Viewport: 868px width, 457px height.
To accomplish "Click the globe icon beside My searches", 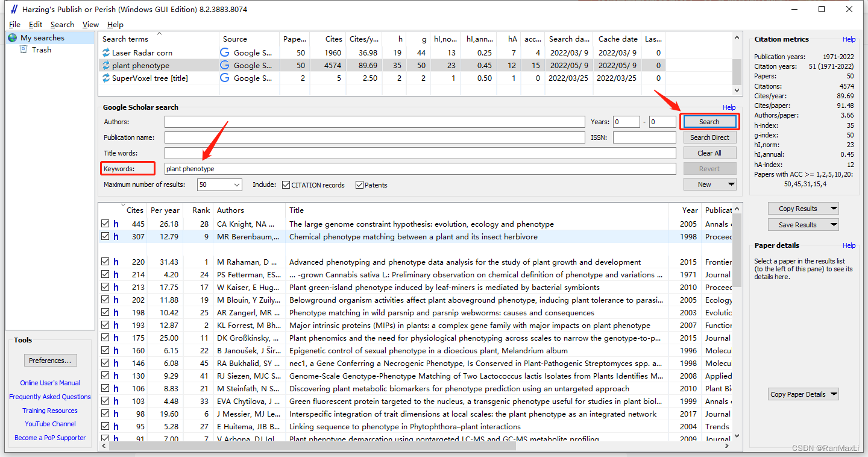I will point(13,38).
